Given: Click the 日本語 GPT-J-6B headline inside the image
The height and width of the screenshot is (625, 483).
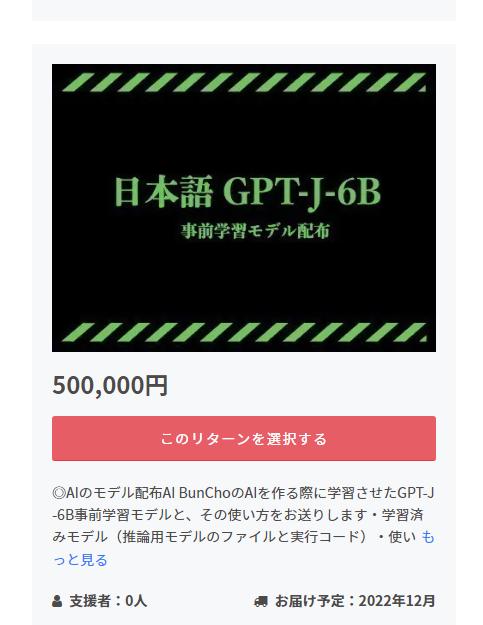Looking at the screenshot, I should coord(247,192).
